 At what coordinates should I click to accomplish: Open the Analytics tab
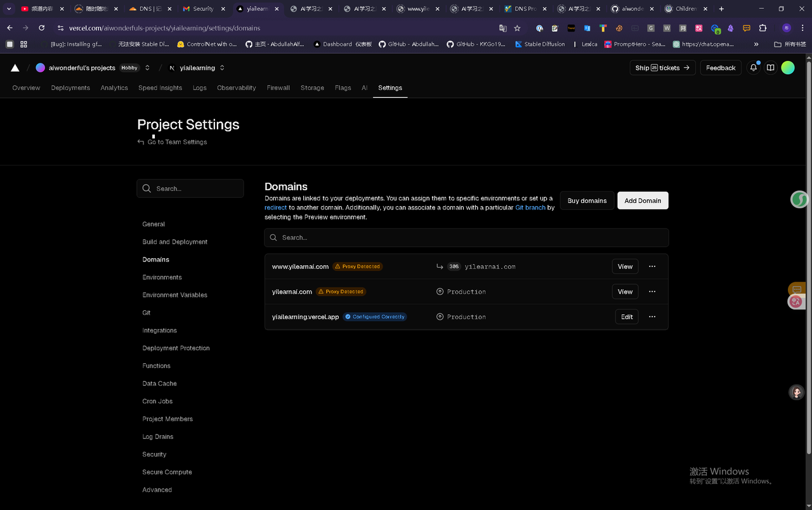click(x=114, y=88)
